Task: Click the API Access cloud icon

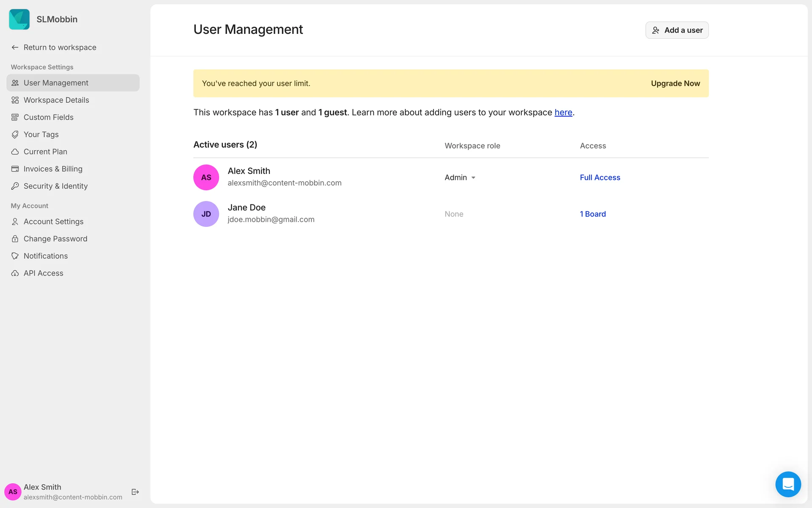Action: point(15,273)
